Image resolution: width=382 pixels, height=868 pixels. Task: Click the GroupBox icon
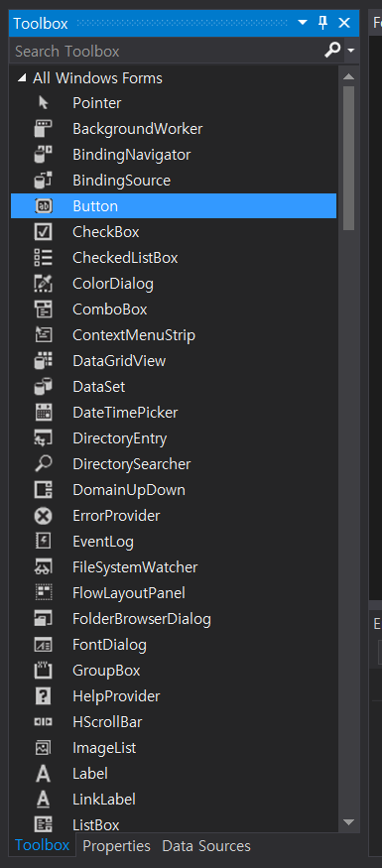[x=44, y=671]
